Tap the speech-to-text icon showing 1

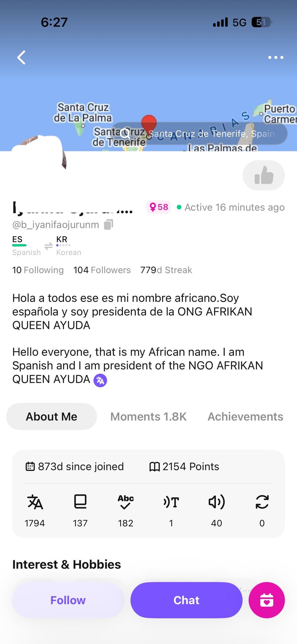pyautogui.click(x=171, y=502)
